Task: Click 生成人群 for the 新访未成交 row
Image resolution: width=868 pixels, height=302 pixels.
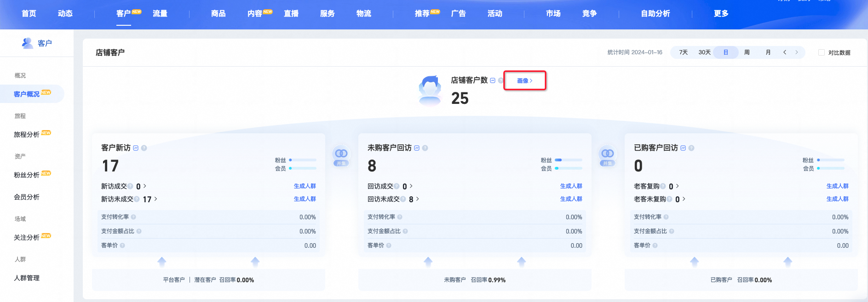Action: pos(305,199)
